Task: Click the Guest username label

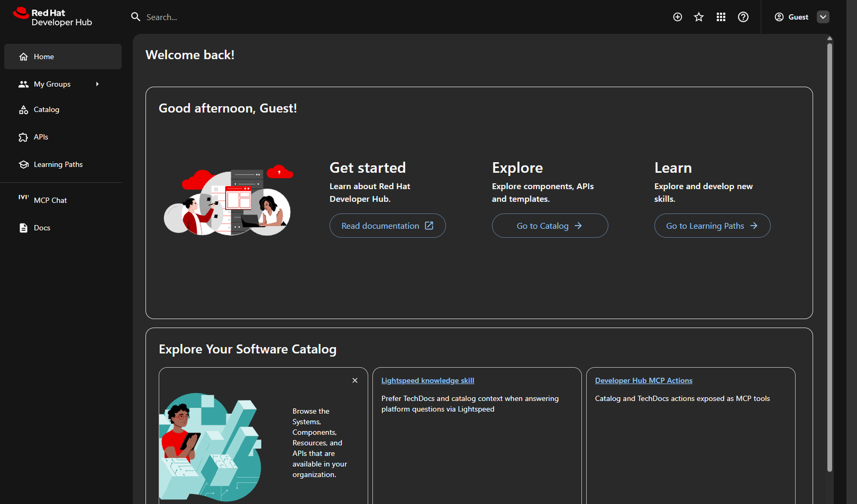Action: pyautogui.click(x=798, y=17)
